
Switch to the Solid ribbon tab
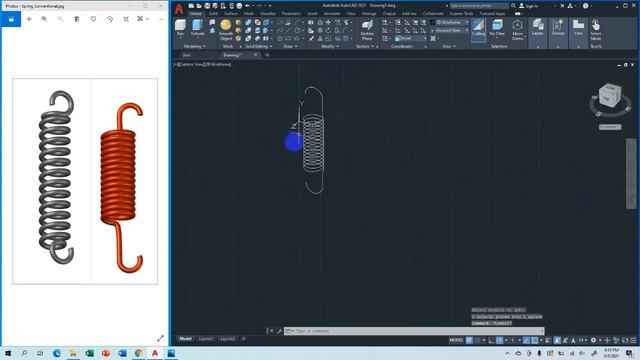pyautogui.click(x=213, y=13)
